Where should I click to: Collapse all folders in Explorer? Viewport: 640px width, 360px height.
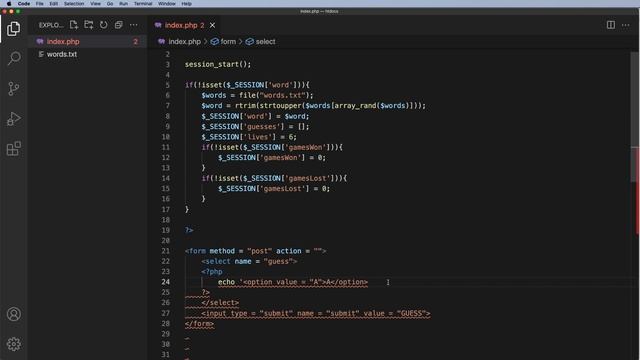(118, 25)
